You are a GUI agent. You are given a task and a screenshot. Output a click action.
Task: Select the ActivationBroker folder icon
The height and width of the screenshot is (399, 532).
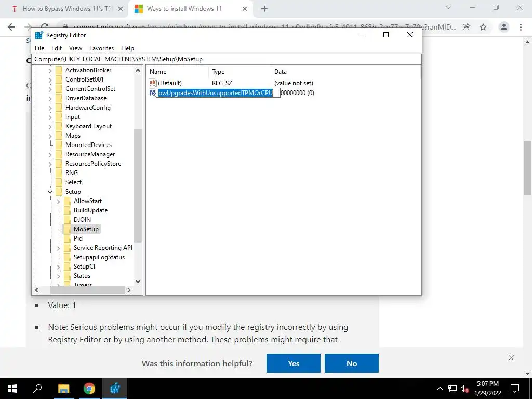[59, 70]
